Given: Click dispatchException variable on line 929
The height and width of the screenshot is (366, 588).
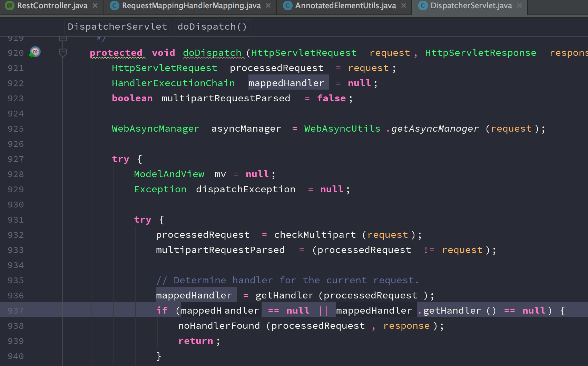Looking at the screenshot, I should (246, 190).
